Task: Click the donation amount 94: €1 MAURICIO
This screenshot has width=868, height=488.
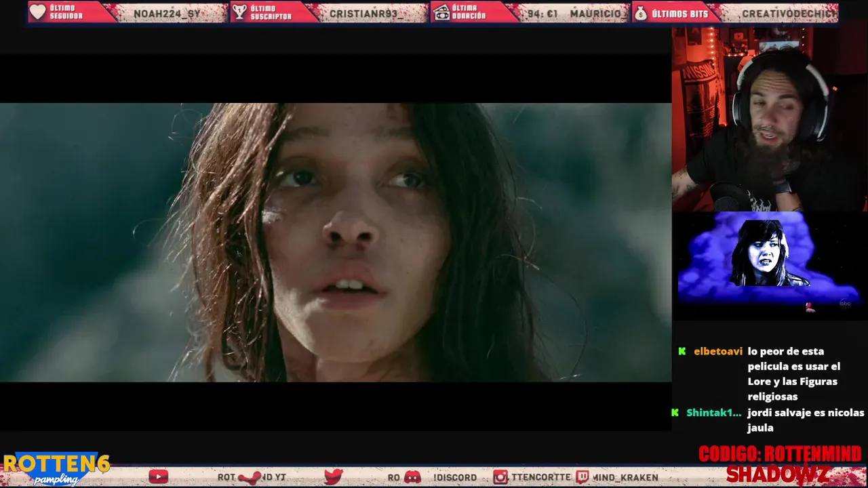Action: coord(574,14)
